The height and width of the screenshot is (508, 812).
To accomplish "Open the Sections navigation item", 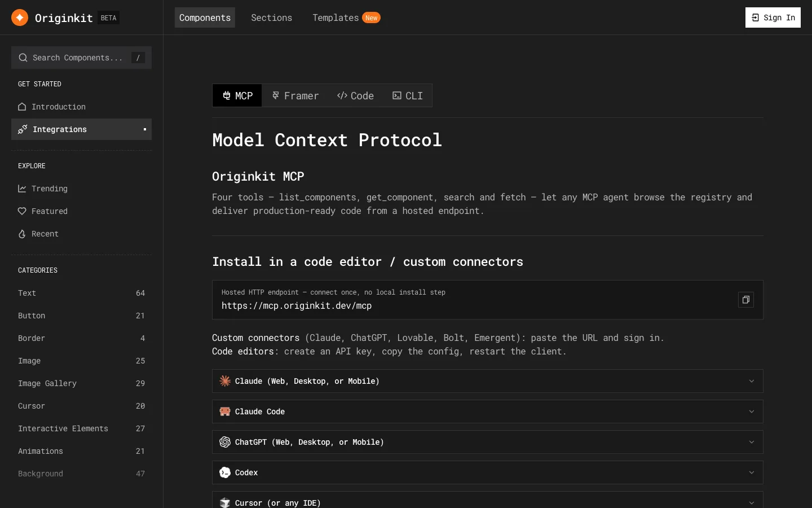I will (x=271, y=17).
